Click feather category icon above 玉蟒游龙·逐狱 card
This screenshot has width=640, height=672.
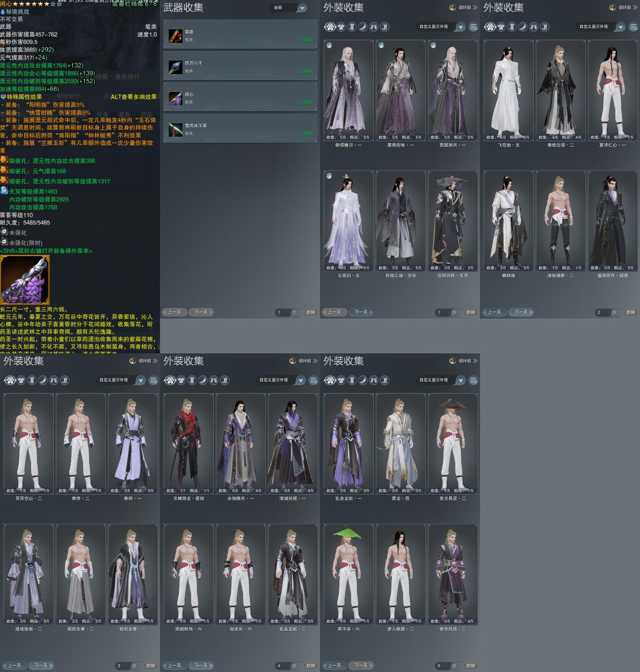203,380
